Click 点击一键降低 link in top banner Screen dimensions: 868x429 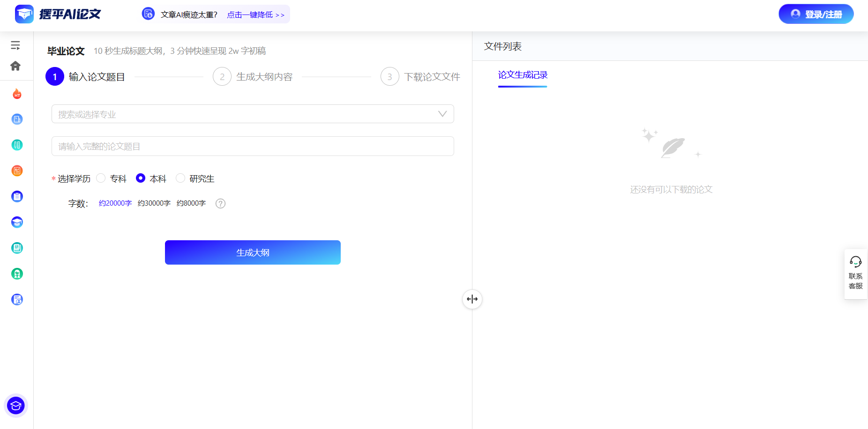point(249,15)
